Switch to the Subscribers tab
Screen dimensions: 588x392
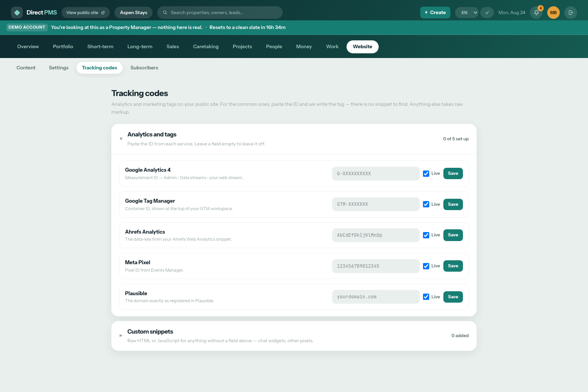pyautogui.click(x=144, y=68)
